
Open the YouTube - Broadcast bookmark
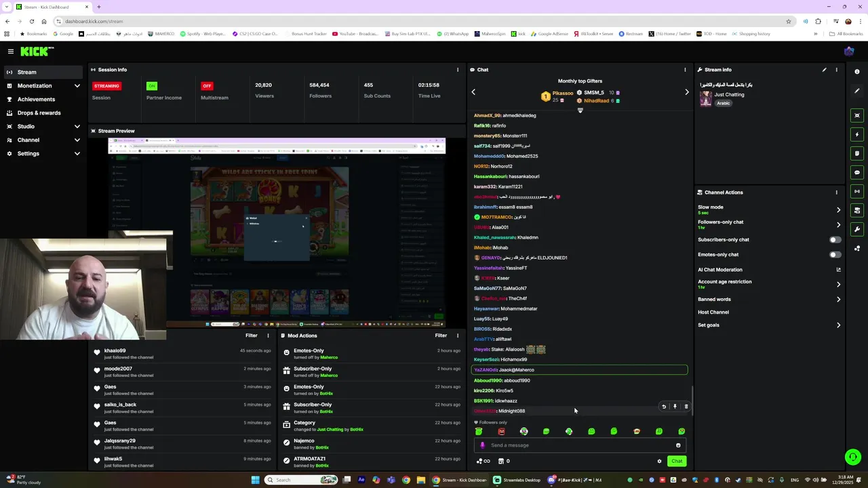(x=355, y=34)
